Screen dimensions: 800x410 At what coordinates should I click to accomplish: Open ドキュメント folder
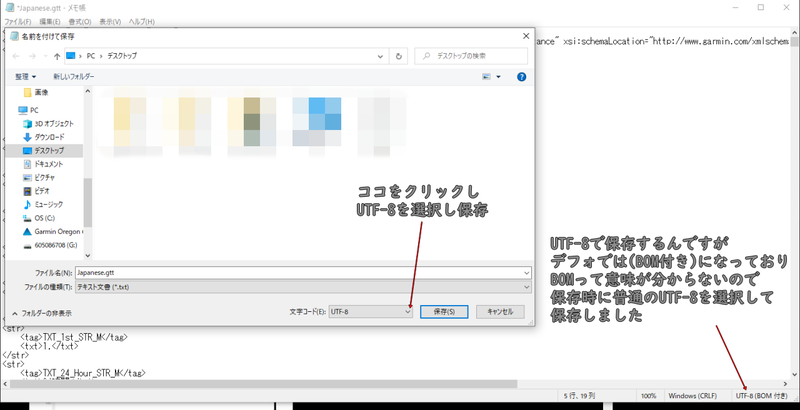43,164
